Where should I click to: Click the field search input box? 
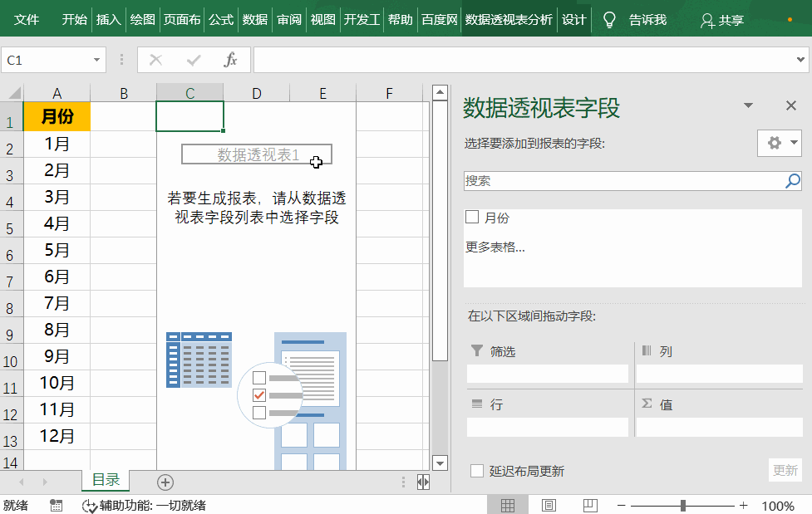(623, 181)
